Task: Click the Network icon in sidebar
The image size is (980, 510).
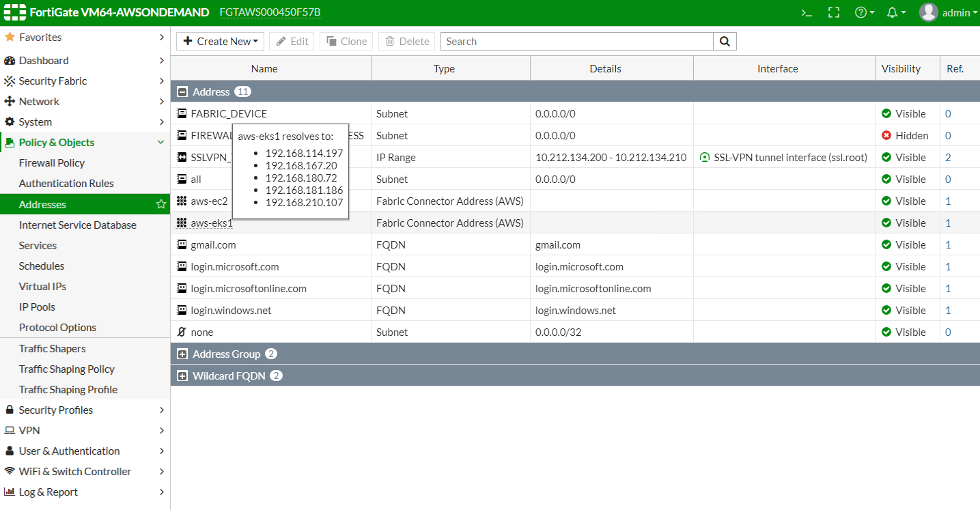Action: point(10,102)
